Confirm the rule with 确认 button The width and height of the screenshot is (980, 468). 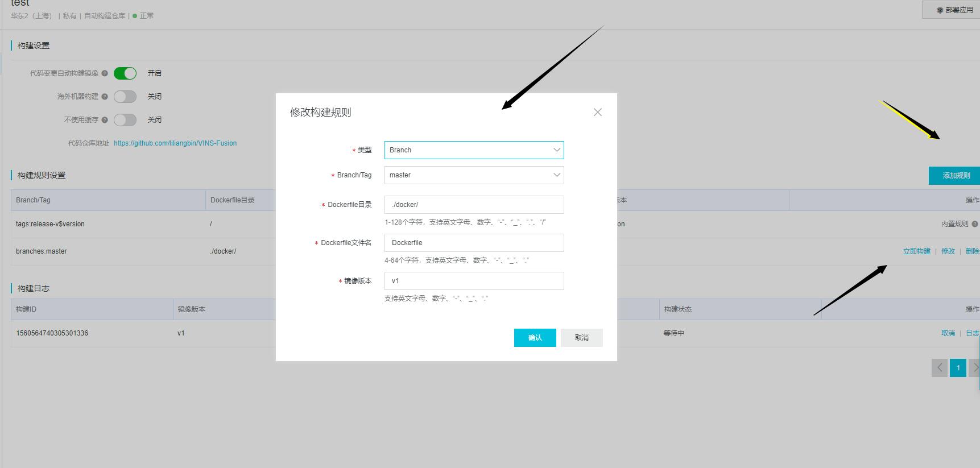535,338
